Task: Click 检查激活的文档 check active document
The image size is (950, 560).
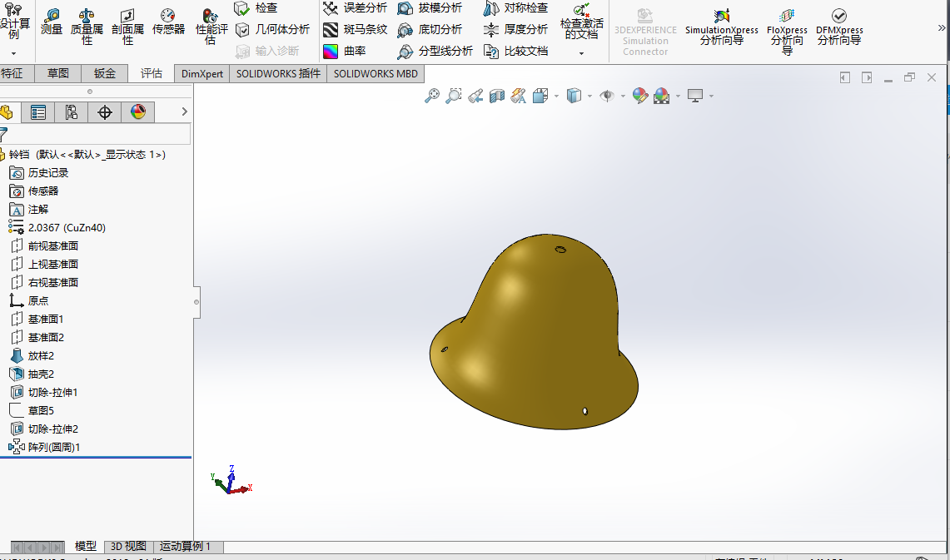Action: click(582, 22)
